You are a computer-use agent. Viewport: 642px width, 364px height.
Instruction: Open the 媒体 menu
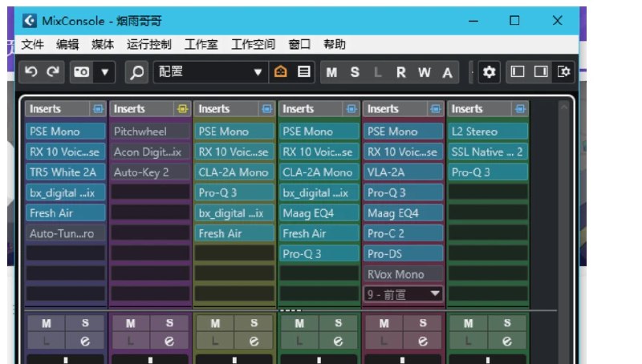click(103, 44)
